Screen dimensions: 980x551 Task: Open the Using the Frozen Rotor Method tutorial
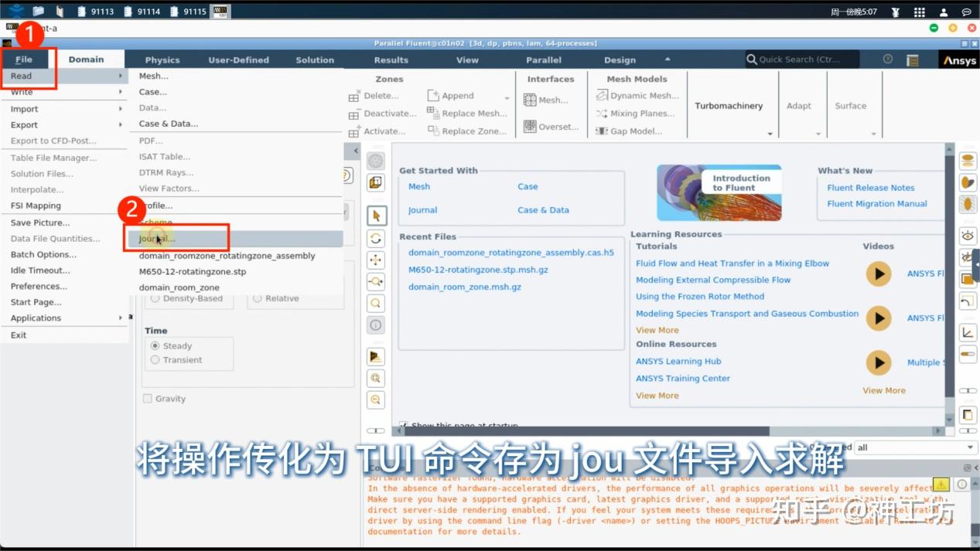coord(700,297)
